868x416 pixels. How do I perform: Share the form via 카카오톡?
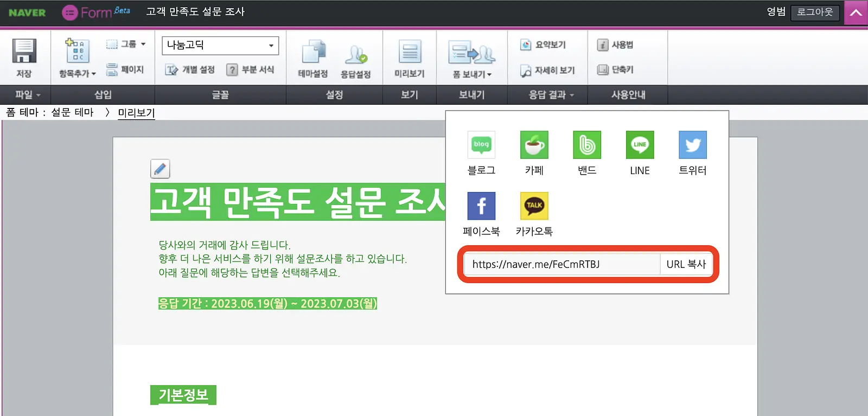534,206
